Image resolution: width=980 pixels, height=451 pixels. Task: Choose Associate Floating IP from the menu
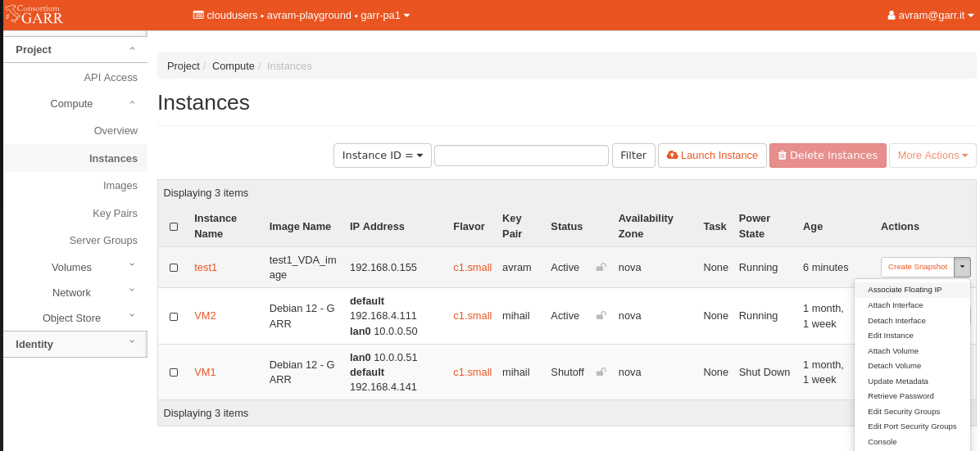[x=905, y=290]
